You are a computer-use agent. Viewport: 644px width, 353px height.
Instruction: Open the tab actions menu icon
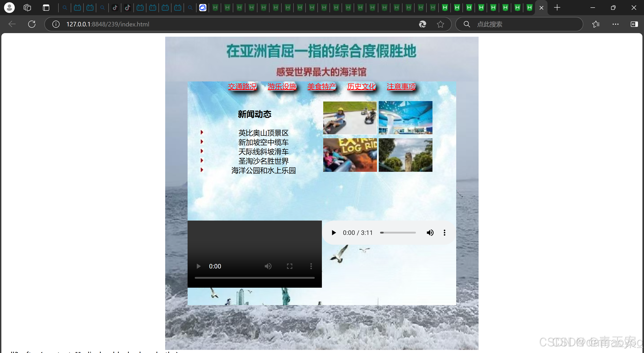coord(46,8)
